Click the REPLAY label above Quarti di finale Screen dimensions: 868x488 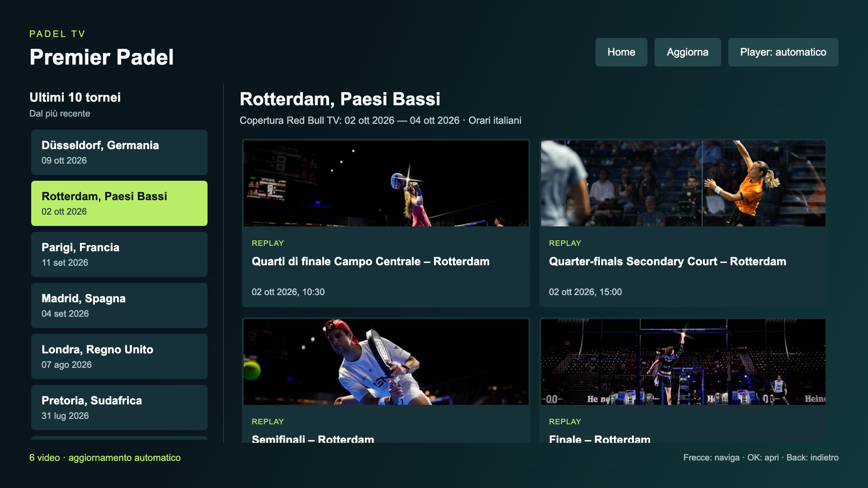pyautogui.click(x=268, y=243)
